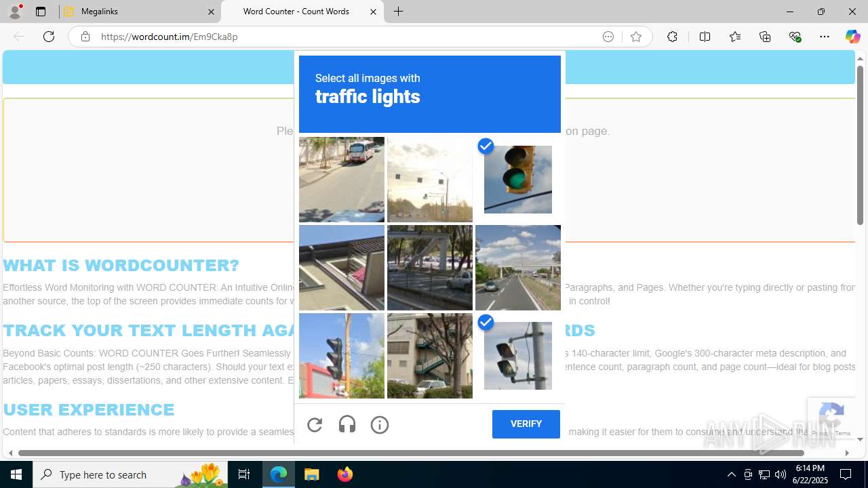Select the black traffic light blue sky tile
This screenshot has width=868, height=488.
pyautogui.click(x=342, y=356)
